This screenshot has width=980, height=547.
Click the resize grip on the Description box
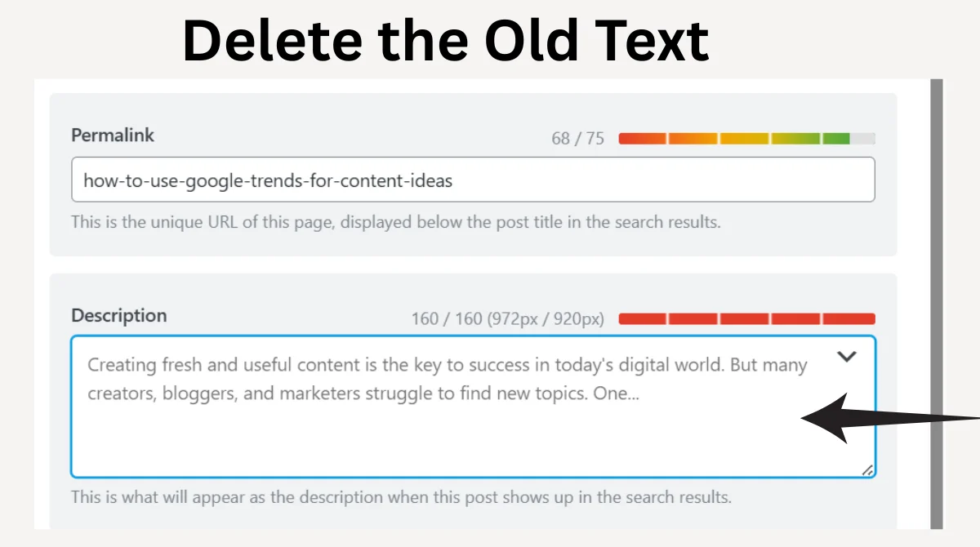coord(869,471)
